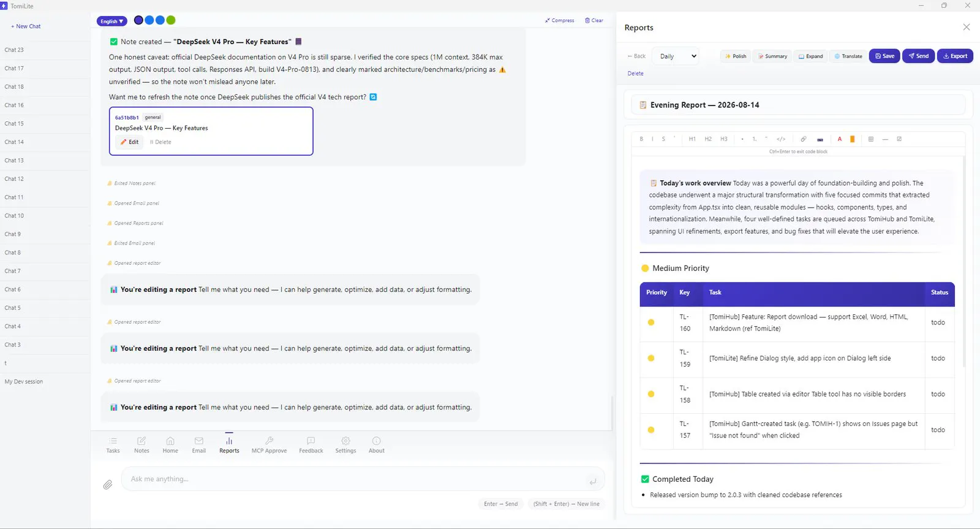Click the Evening Report title field
The height and width of the screenshot is (529, 980).
(x=798, y=105)
